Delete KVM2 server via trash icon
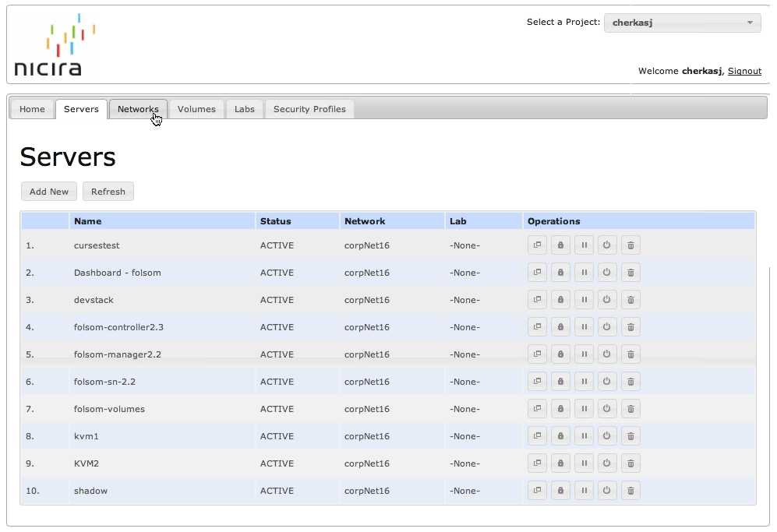777x532 pixels. point(630,463)
